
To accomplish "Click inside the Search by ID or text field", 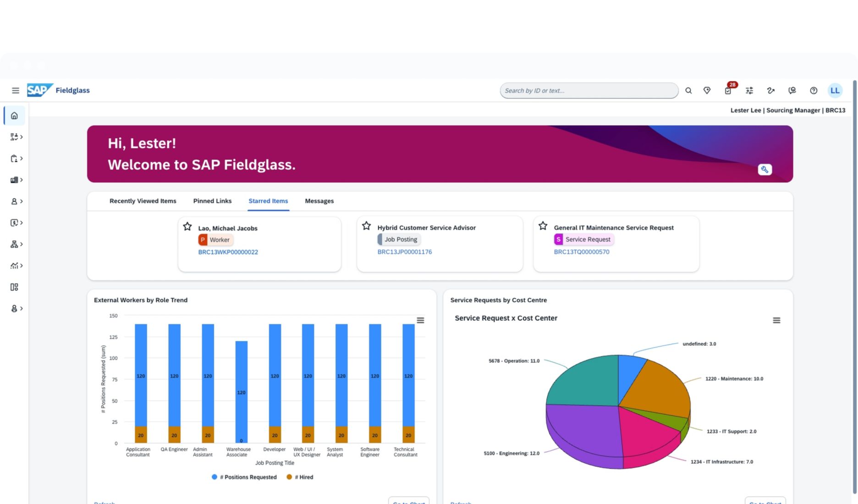I will [588, 90].
